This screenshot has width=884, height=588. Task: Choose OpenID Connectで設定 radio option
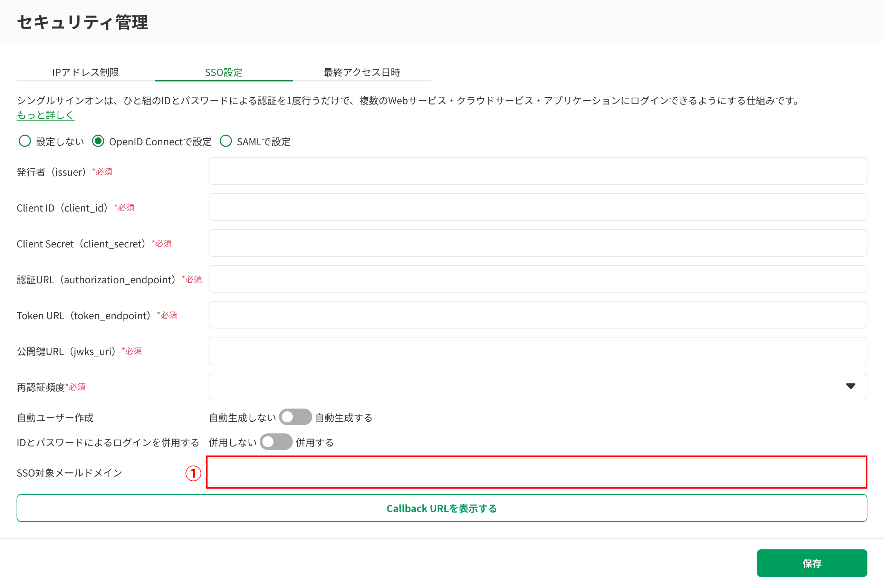[x=98, y=141]
